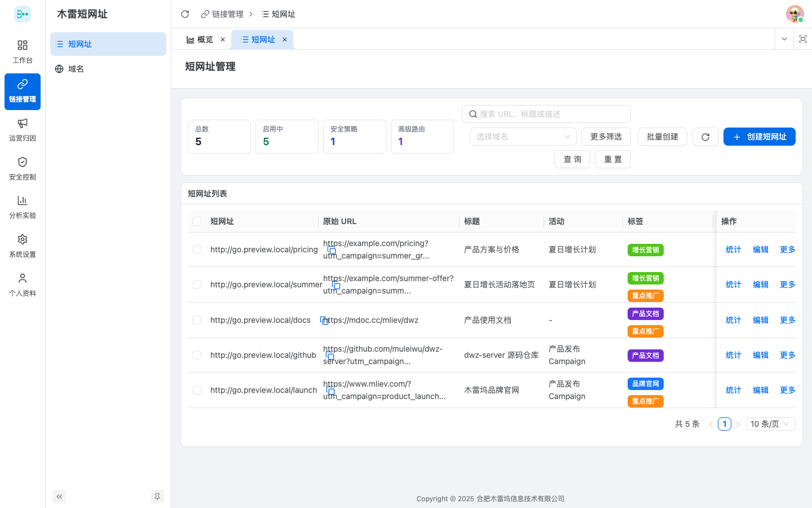Pin the sidebar menu
Screen dimensions: 812x508
[157, 497]
